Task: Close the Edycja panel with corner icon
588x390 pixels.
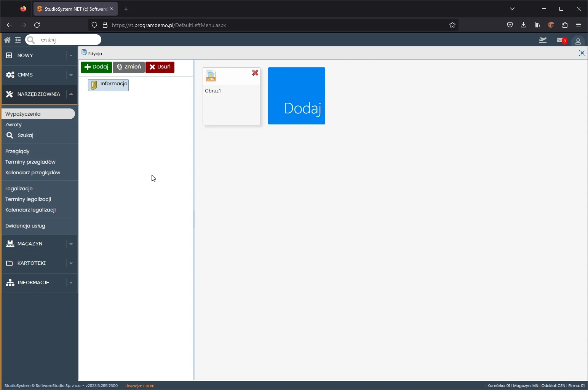Action: (x=582, y=53)
